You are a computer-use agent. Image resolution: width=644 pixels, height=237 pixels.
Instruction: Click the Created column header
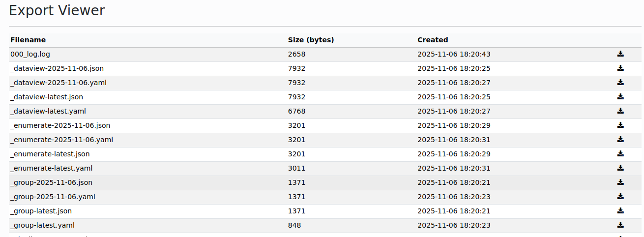click(x=433, y=40)
